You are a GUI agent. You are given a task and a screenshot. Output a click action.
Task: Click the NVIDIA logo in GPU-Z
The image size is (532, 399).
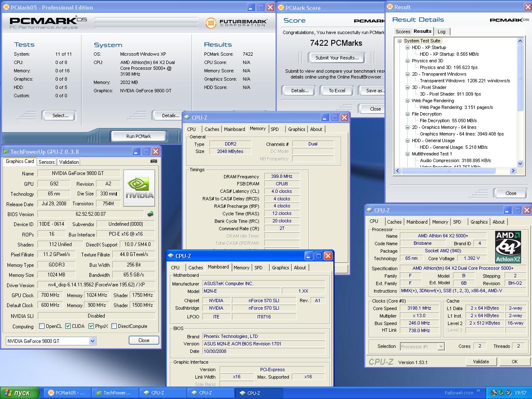pos(139,188)
